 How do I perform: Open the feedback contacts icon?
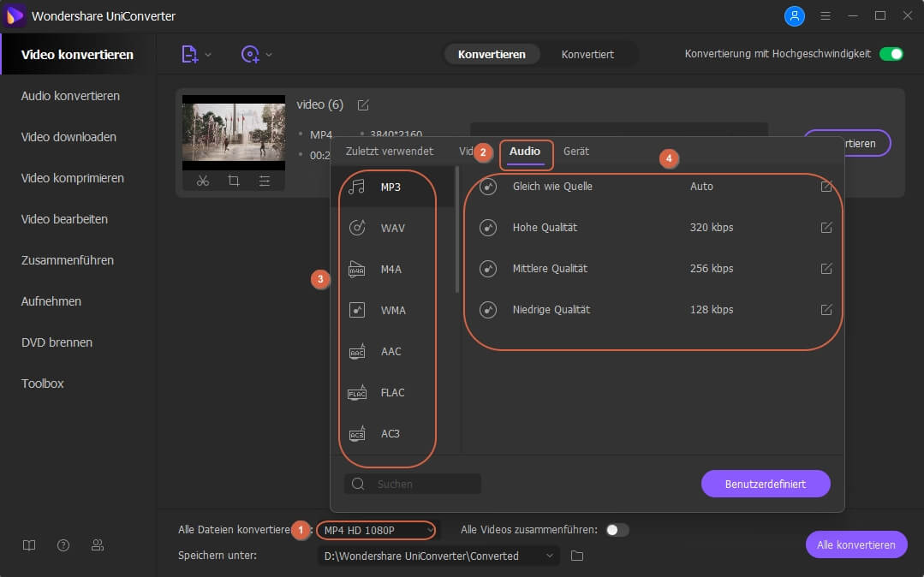tap(98, 545)
